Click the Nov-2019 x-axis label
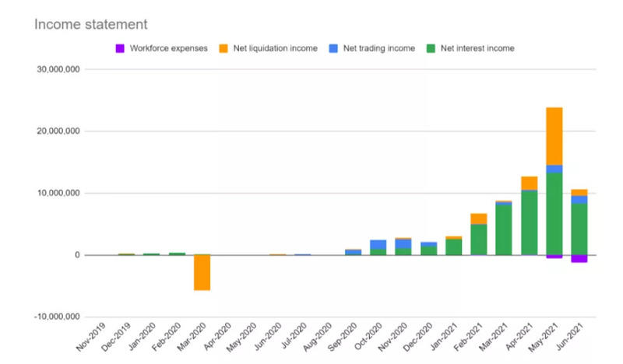The image size is (623, 364). pyautogui.click(x=91, y=337)
